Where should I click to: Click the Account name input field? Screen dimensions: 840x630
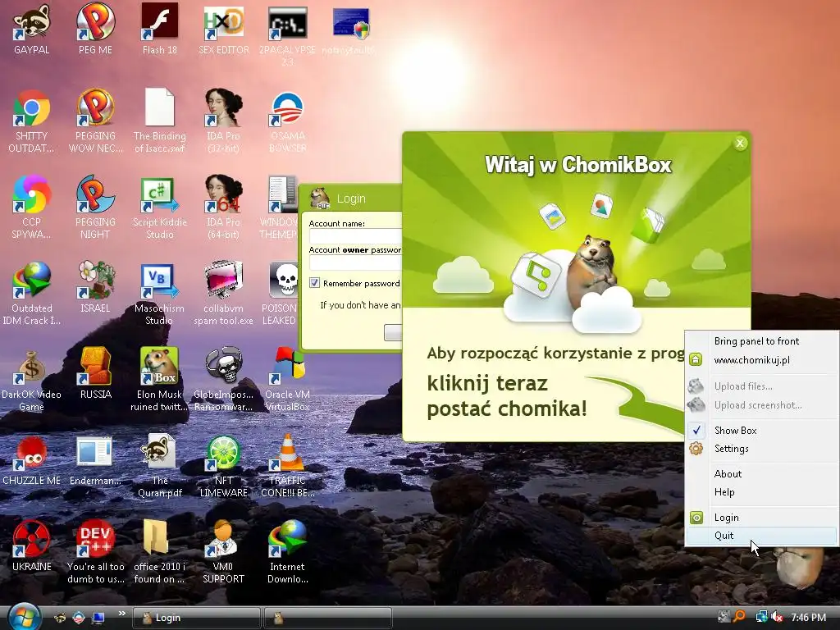tap(356, 236)
